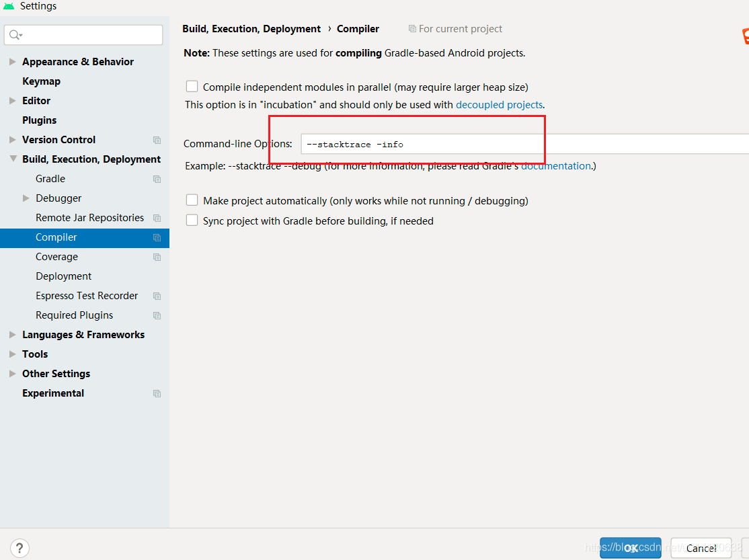The height and width of the screenshot is (560, 749).
Task: Click the project-level icon next to Gradle
Action: tap(157, 179)
